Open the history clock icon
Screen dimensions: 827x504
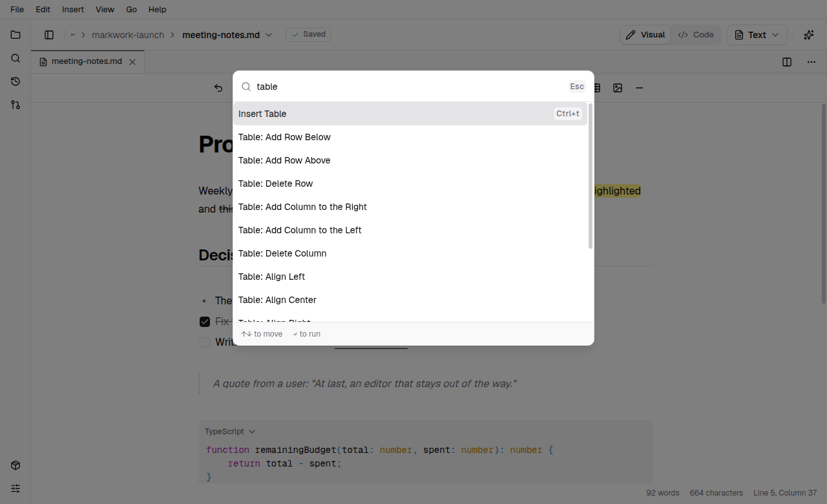(16, 81)
